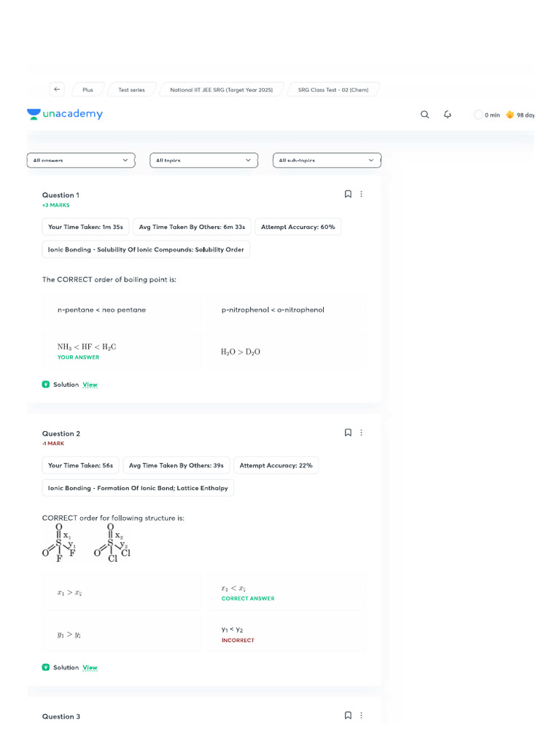560x747 pixels.
Task: Open the search magnifier icon
Action: click(425, 115)
